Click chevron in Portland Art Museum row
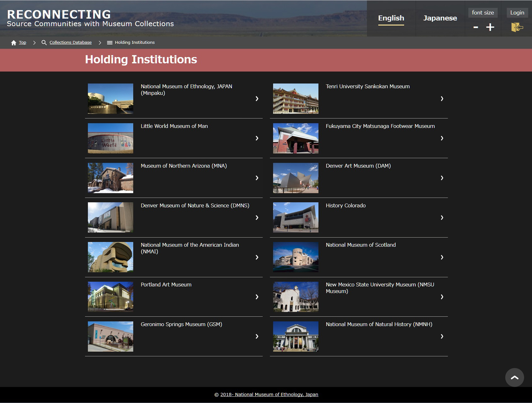Image resolution: width=532 pixels, height=403 pixels. pos(257,297)
